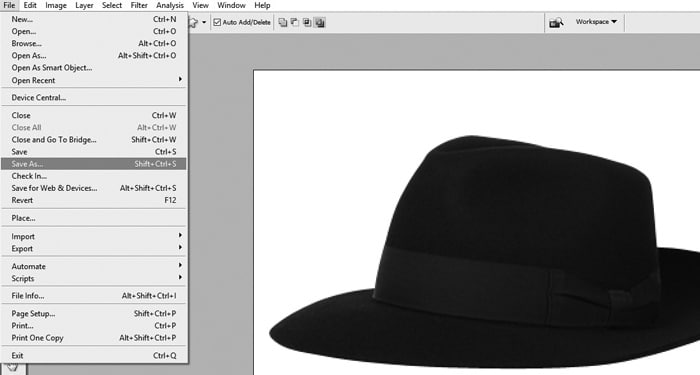Open the Edit menu
Screen dimensions: 700x375
click(x=30, y=5)
